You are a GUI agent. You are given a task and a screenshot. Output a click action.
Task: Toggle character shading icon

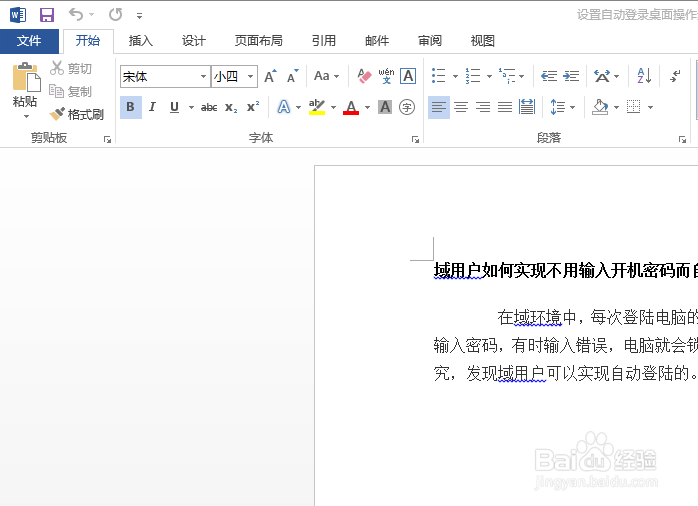point(385,107)
